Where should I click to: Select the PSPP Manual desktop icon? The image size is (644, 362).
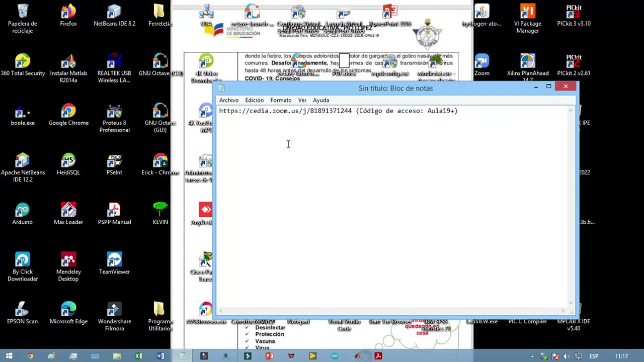(114, 214)
